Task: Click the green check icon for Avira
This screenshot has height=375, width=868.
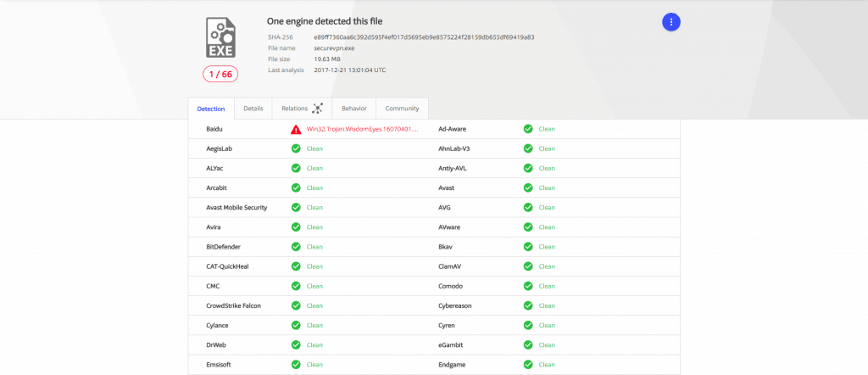Action: 296,227
